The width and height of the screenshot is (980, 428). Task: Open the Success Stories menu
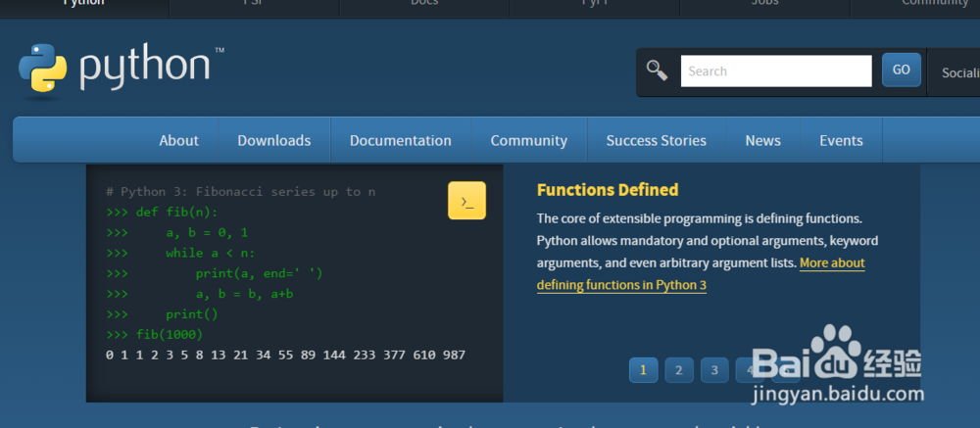pos(656,140)
